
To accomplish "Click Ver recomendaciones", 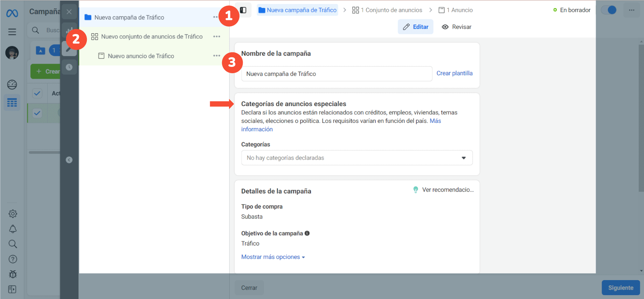I will [448, 190].
